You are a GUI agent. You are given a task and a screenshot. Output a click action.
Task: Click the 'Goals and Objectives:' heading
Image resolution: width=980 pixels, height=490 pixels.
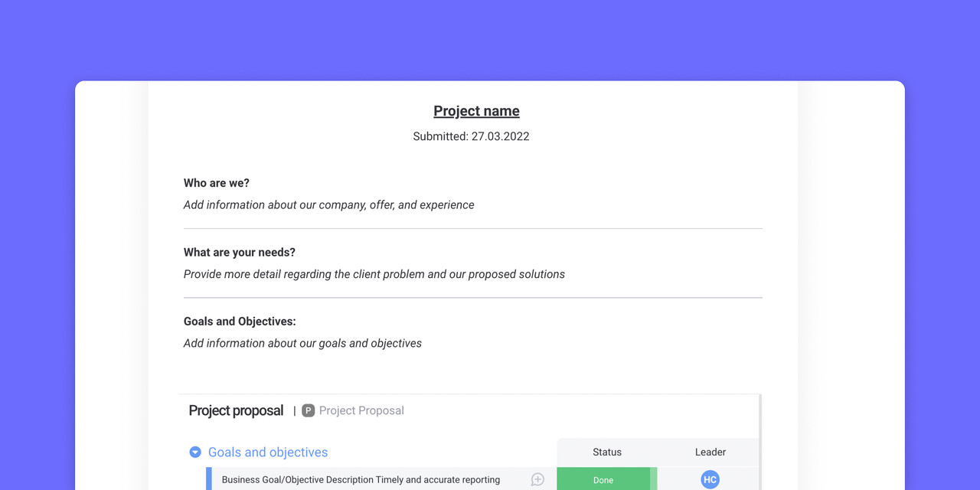coord(240,322)
